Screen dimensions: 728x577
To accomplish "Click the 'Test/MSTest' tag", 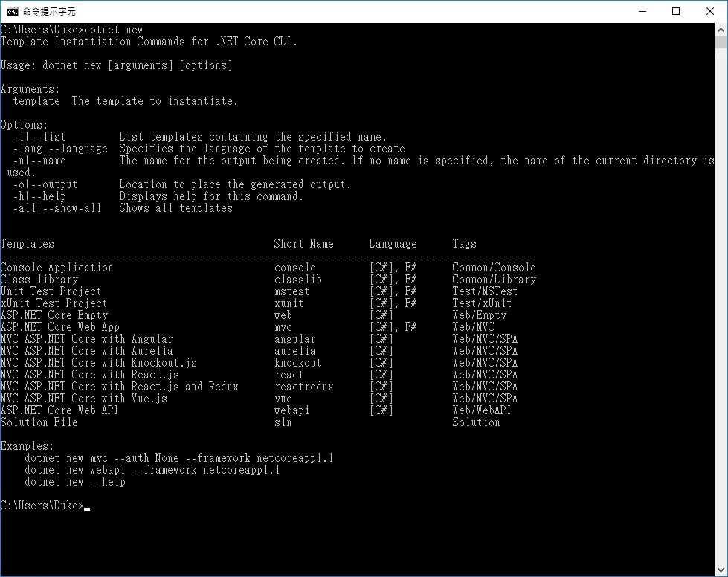I will pos(485,291).
